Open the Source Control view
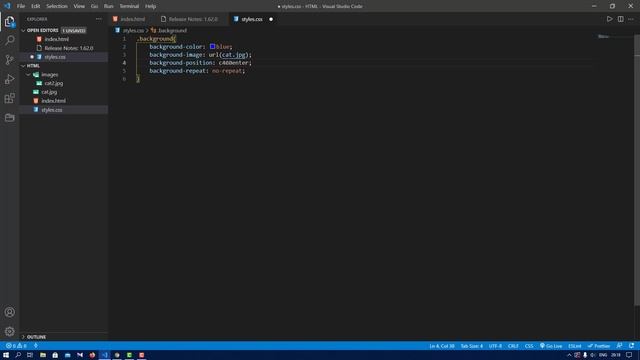The height and width of the screenshot is (360, 640). [x=9, y=60]
